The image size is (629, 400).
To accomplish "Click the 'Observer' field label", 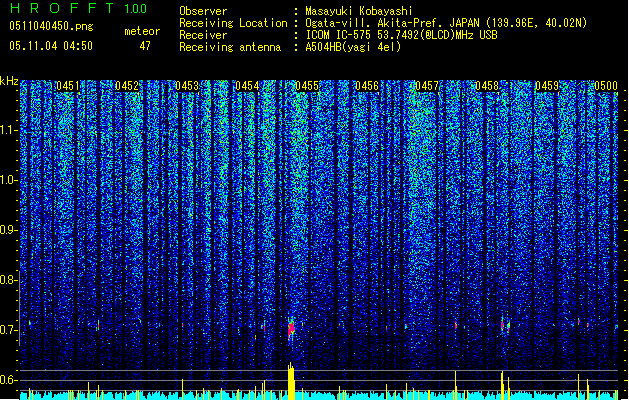I will [x=203, y=11].
